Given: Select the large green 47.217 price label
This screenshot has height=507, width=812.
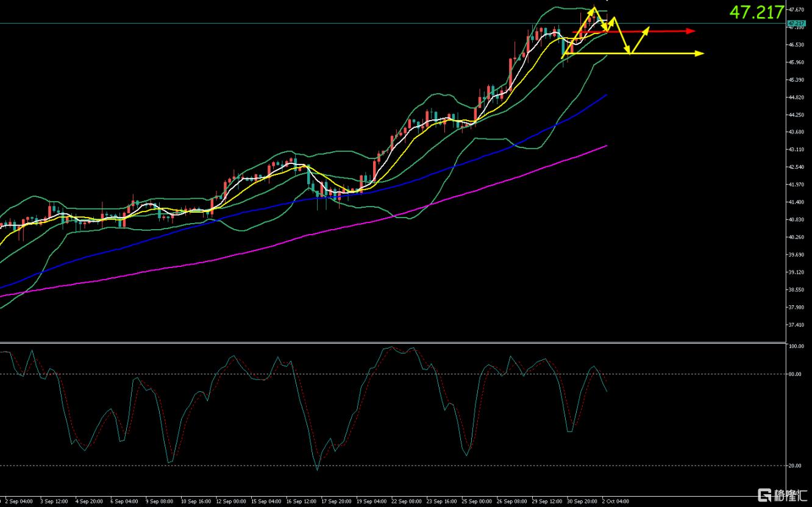Looking at the screenshot, I should point(757,12).
